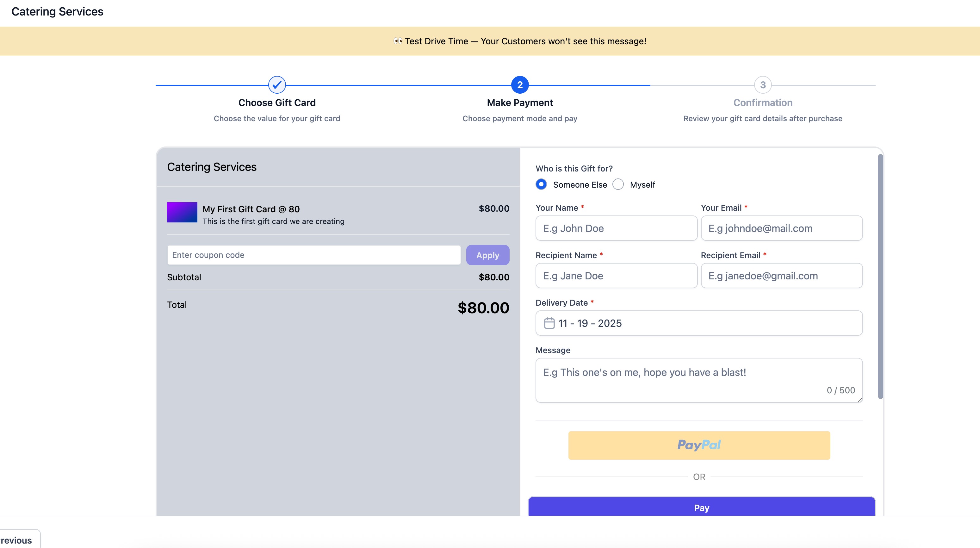Viewport: 980px width, 548px height.
Task: Pay with the PayPal button
Action: pos(699,445)
